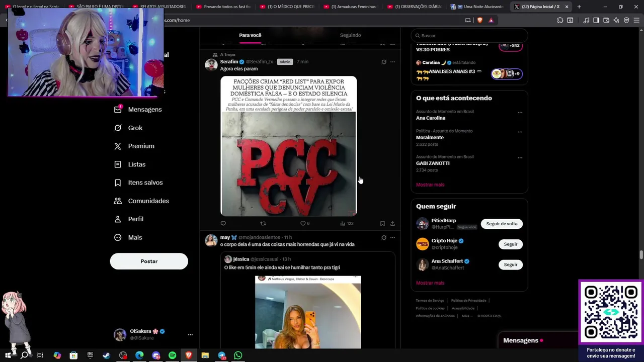
Task: Reply to Serafim's post
Action: tap(223, 223)
